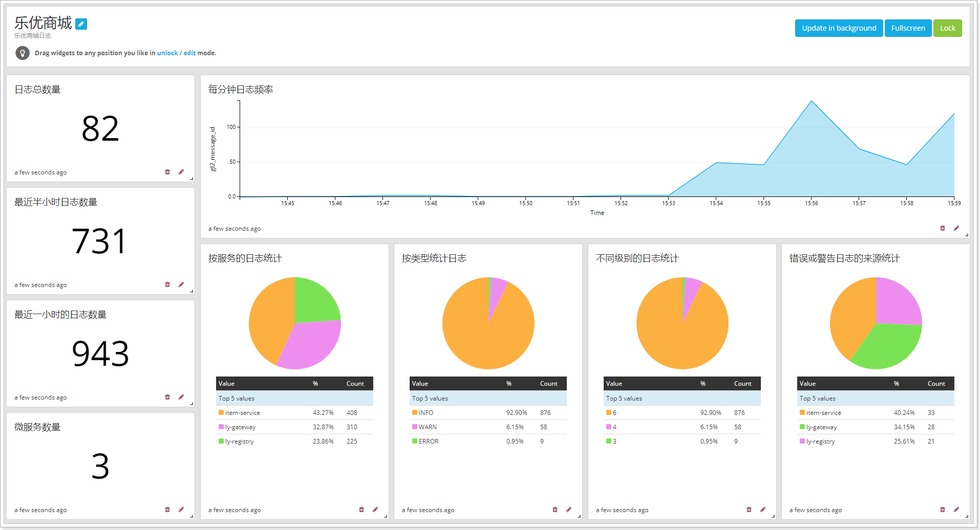Viewport: 980px width, 530px height.
Task: Select the INFO row in type table
Action: click(x=488, y=413)
